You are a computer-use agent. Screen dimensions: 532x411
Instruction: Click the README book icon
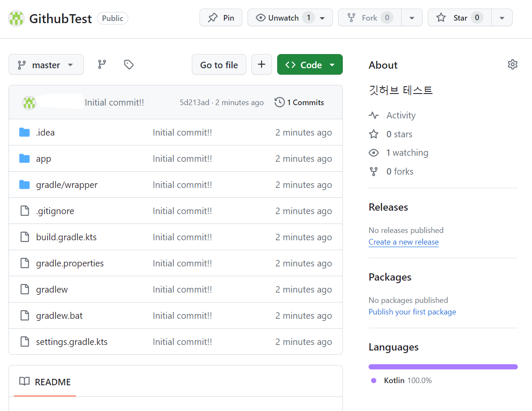click(x=24, y=381)
